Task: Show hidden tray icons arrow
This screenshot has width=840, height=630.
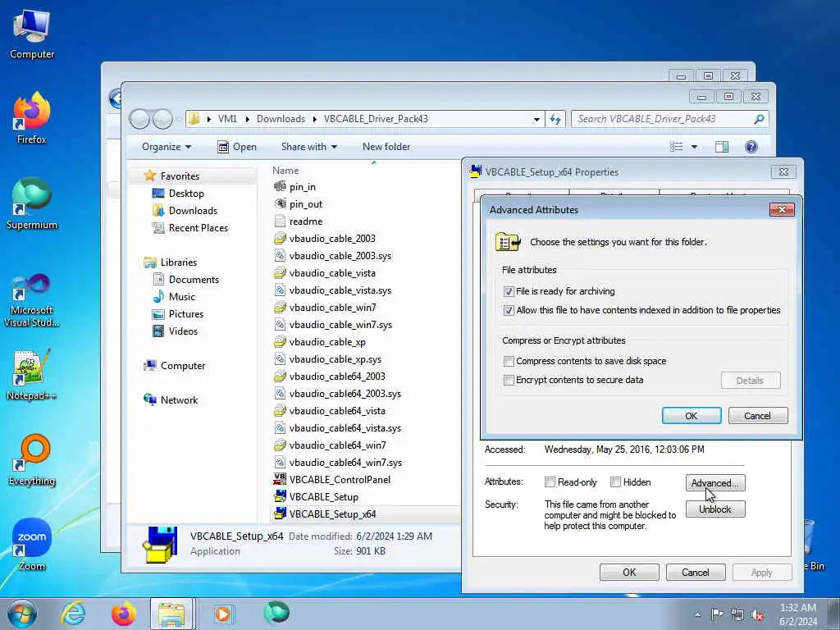Action: click(x=697, y=615)
